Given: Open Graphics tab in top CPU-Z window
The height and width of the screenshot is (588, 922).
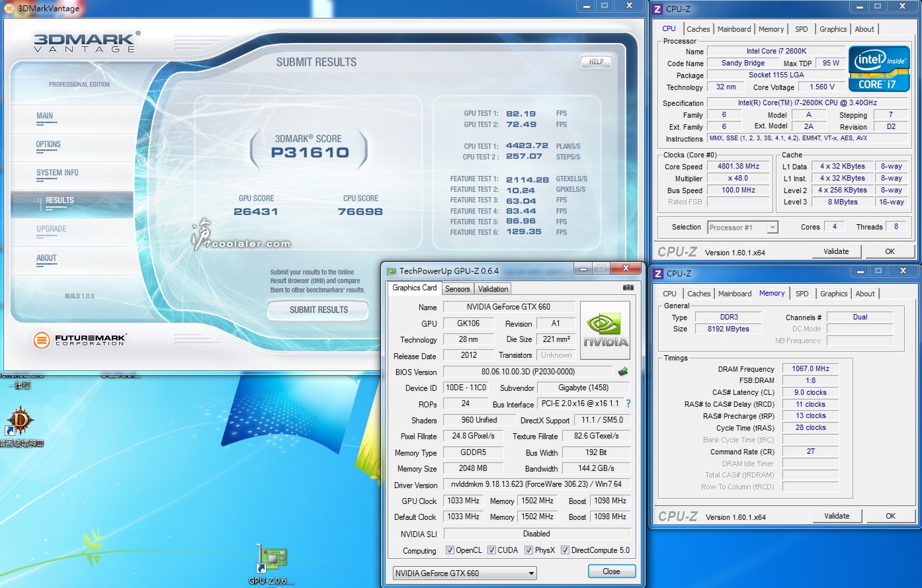Looking at the screenshot, I should coord(833,29).
